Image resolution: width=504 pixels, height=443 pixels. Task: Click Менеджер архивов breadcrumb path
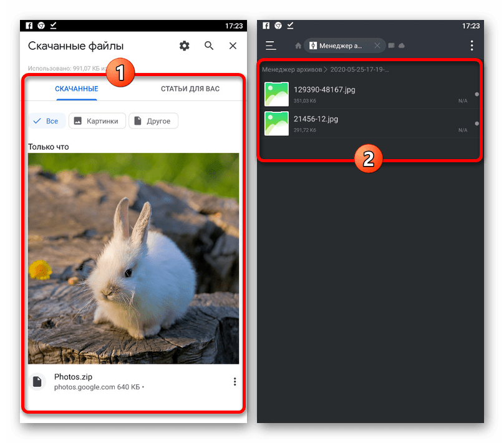290,69
